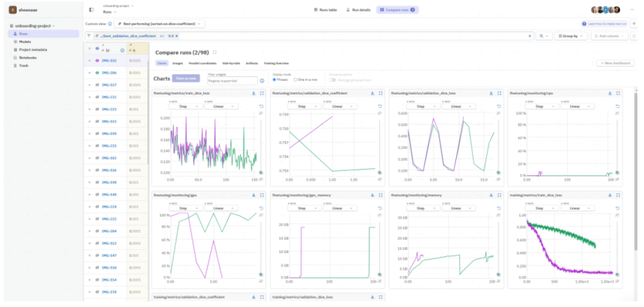The width and height of the screenshot is (644, 307).
Task: Show run IMG-232 in comparison
Action: (97, 97)
